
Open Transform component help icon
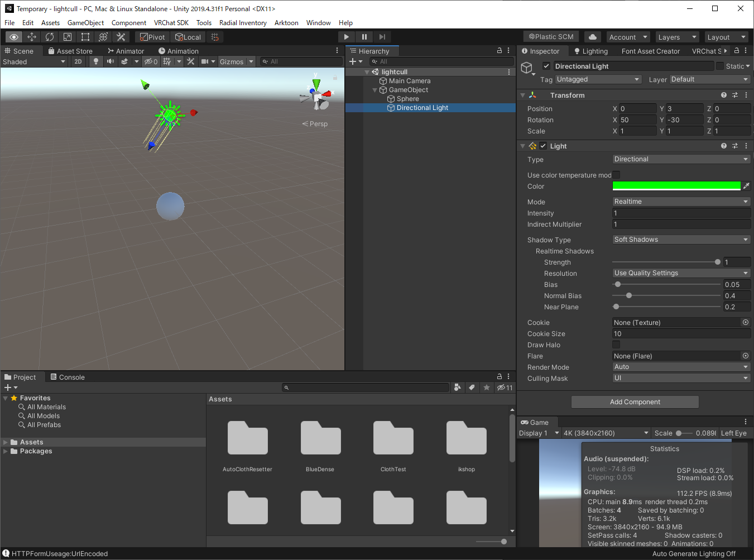tap(724, 95)
